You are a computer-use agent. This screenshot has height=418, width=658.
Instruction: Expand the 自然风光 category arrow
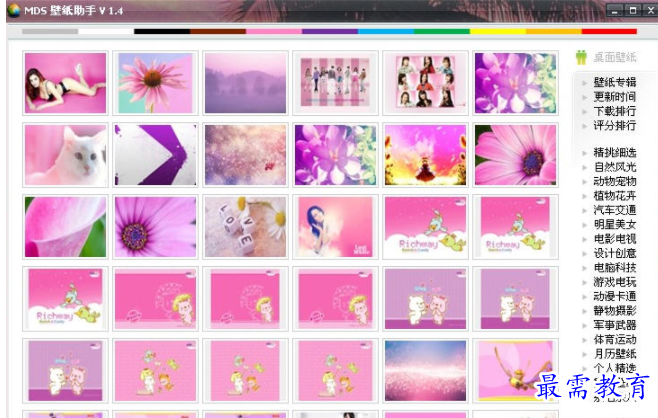(x=586, y=168)
